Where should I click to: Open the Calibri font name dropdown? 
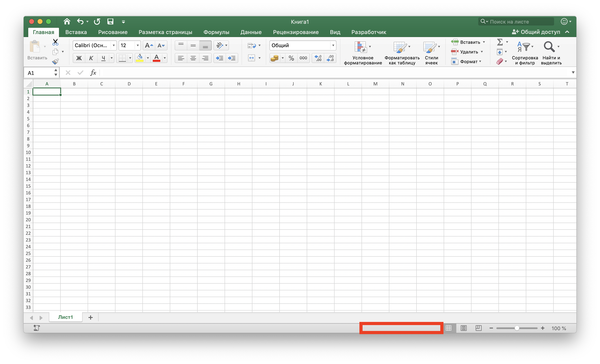pyautogui.click(x=114, y=45)
